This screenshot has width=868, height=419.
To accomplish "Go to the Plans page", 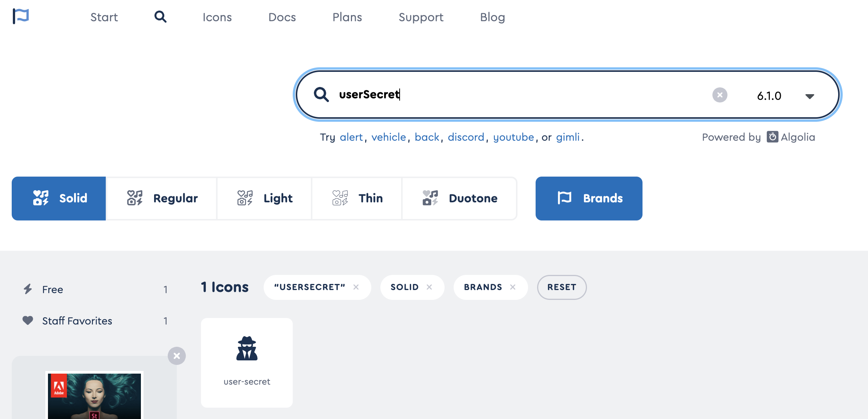I will (347, 17).
